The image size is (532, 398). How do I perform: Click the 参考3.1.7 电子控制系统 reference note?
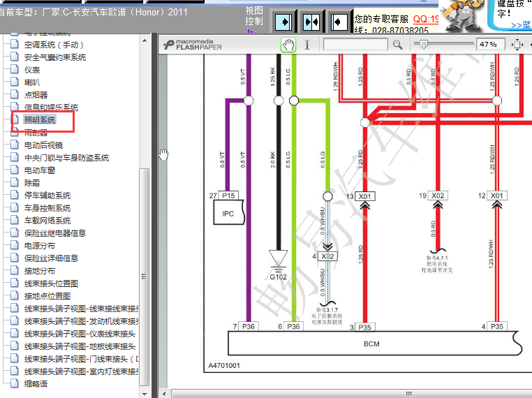click(327, 316)
